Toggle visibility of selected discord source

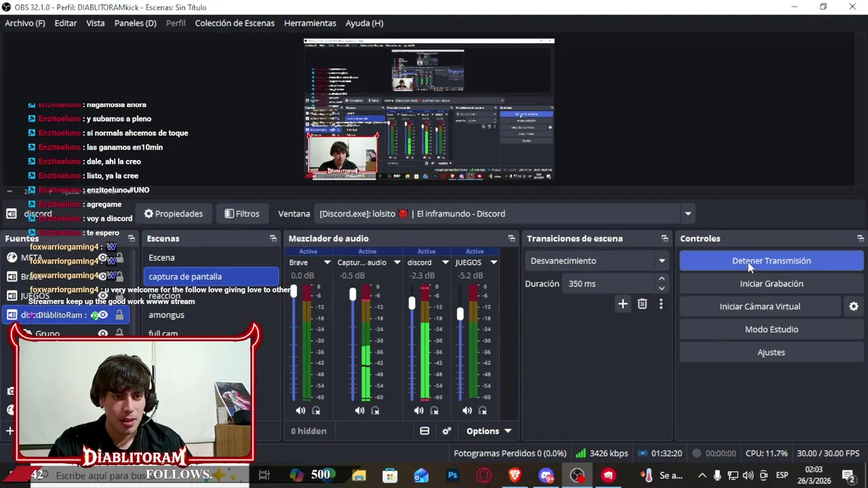tap(103, 314)
